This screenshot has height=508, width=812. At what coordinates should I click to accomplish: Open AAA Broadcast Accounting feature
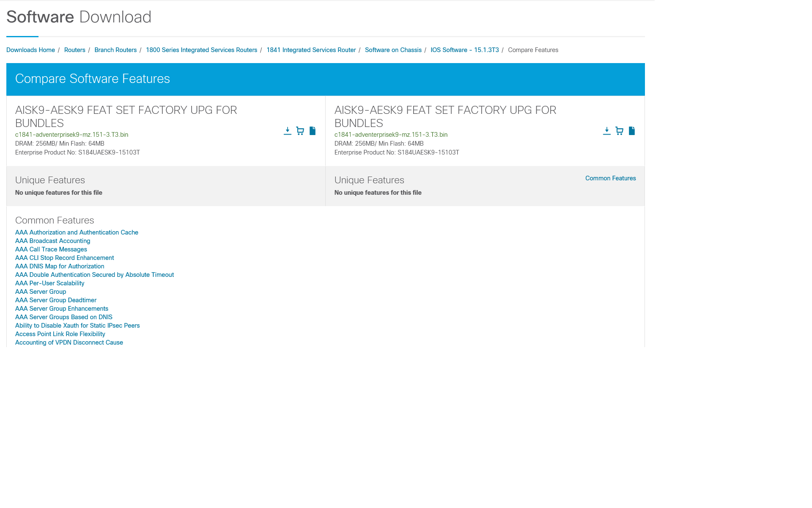(52, 241)
